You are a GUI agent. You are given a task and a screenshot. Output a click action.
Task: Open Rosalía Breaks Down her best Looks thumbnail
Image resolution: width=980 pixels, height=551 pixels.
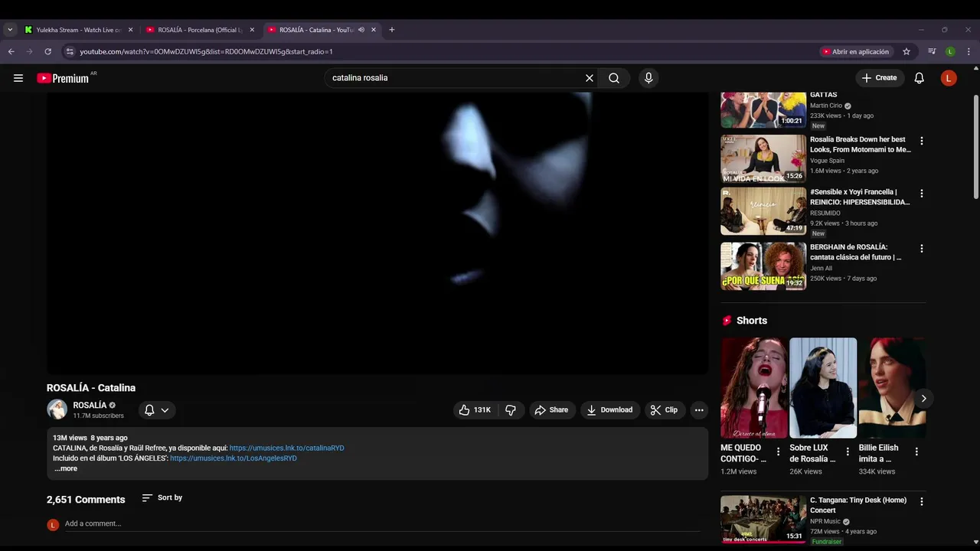[763, 159]
